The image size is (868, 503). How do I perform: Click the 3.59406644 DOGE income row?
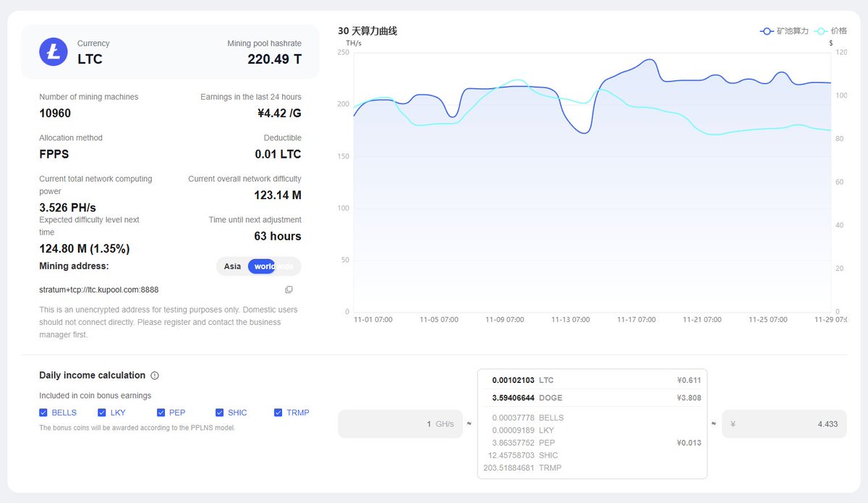click(x=592, y=398)
